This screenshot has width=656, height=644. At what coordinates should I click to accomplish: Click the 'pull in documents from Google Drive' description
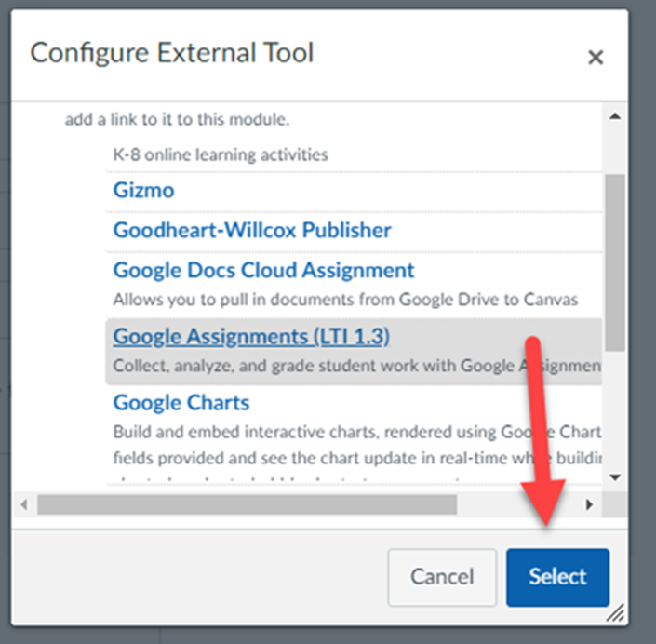346,300
